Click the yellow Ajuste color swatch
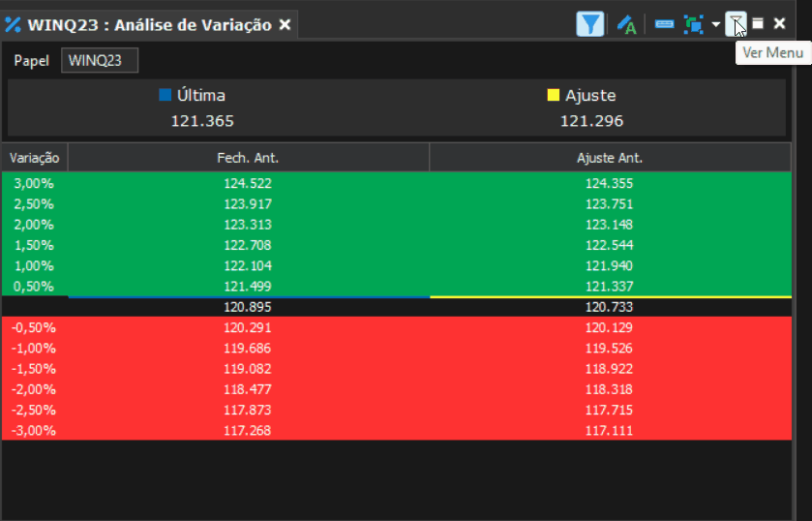 point(553,95)
